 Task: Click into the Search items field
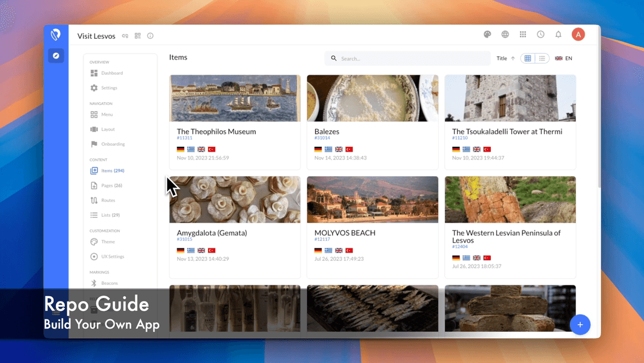click(x=407, y=59)
